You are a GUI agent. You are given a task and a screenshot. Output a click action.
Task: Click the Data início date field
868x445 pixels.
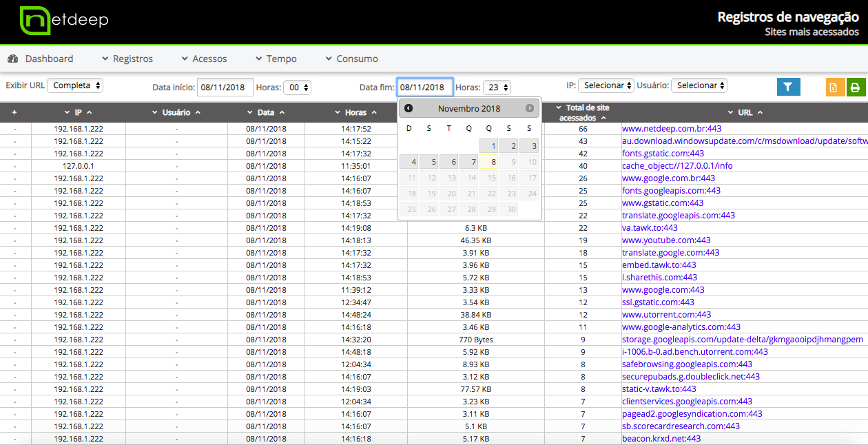click(x=225, y=87)
